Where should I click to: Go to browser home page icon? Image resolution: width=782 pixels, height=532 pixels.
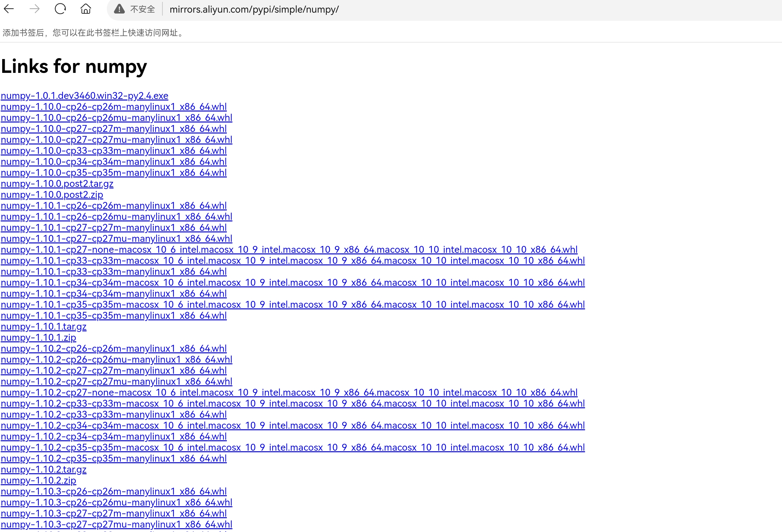coord(86,9)
